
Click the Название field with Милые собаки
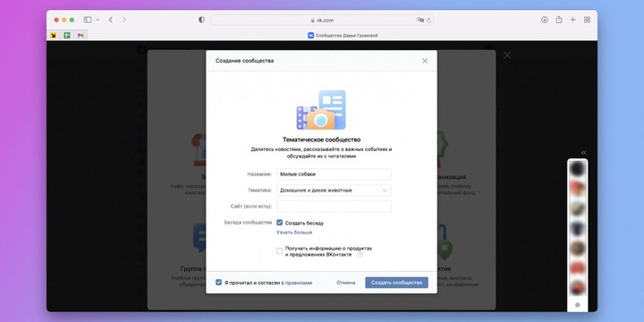(x=334, y=174)
